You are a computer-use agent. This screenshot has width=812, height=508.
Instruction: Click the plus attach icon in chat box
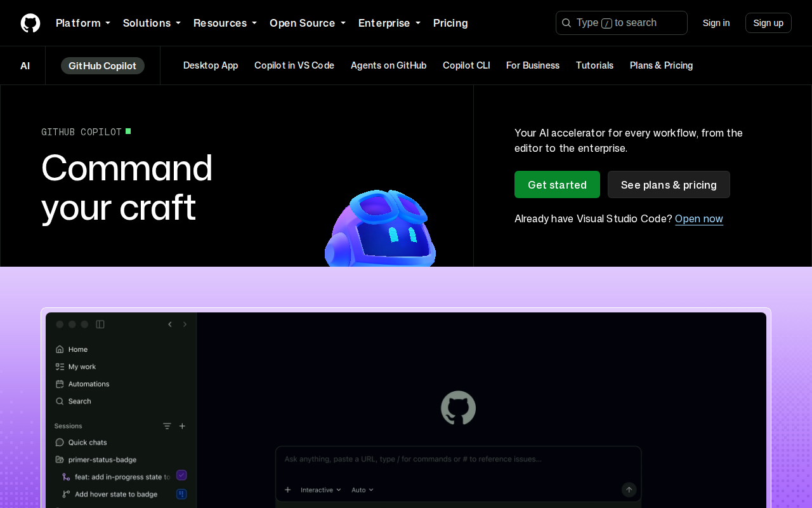[x=287, y=490]
